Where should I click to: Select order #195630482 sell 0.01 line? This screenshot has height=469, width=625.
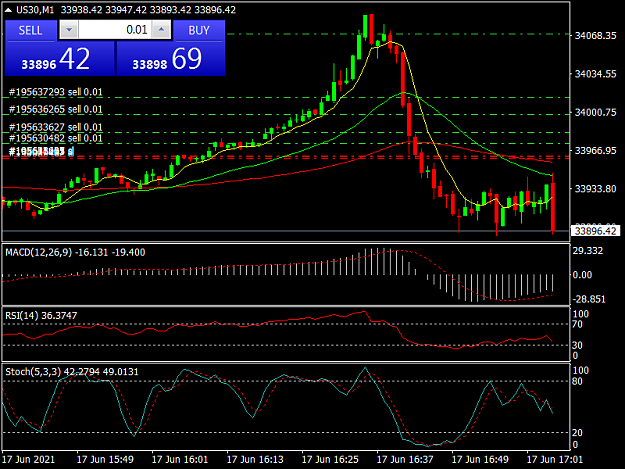tap(55, 138)
